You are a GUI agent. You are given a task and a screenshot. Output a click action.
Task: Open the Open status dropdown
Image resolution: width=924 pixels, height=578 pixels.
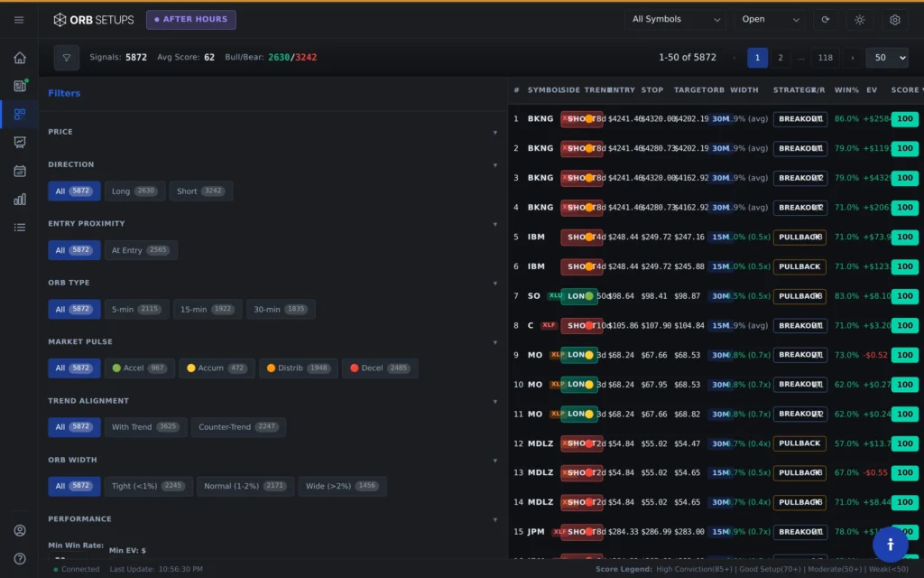click(770, 20)
